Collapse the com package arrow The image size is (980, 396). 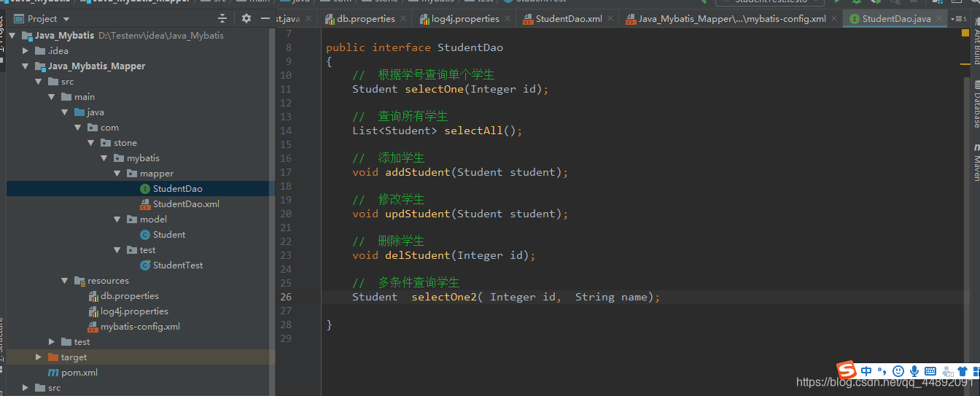(x=78, y=127)
